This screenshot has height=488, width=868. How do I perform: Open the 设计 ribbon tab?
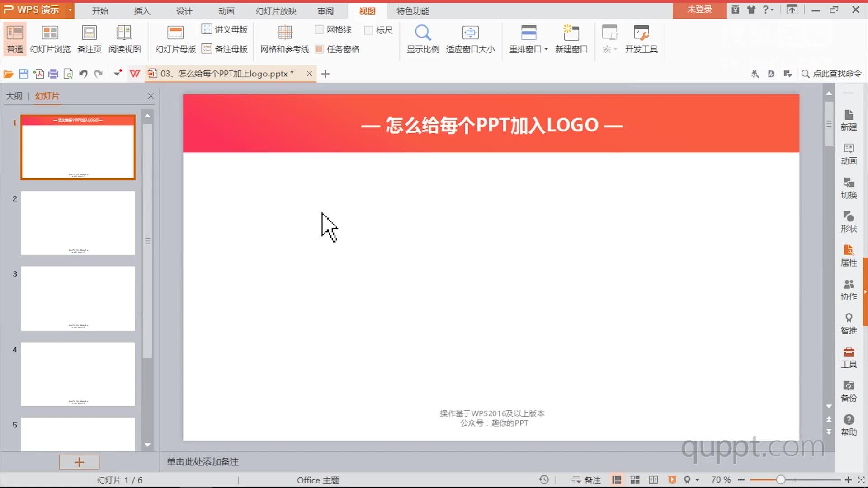[184, 11]
